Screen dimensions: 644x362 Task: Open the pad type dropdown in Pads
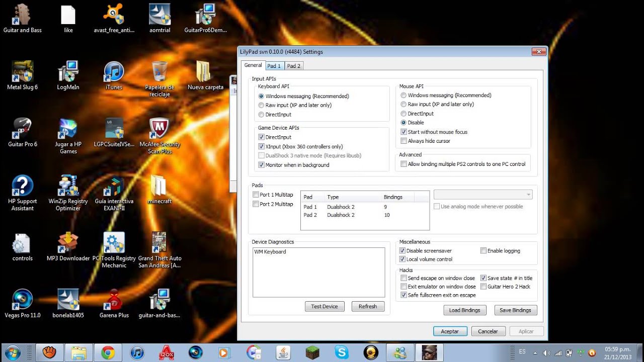point(482,195)
